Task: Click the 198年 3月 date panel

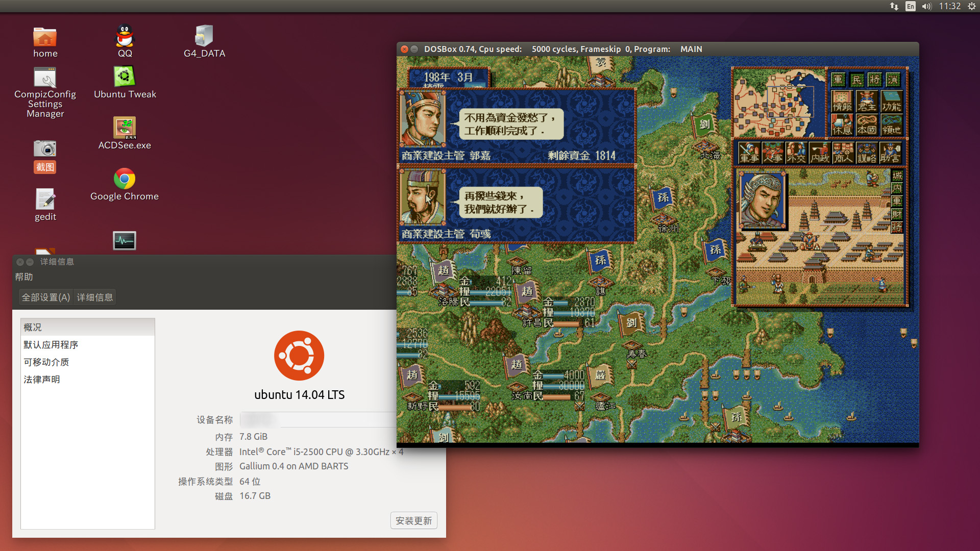Action: click(448, 78)
